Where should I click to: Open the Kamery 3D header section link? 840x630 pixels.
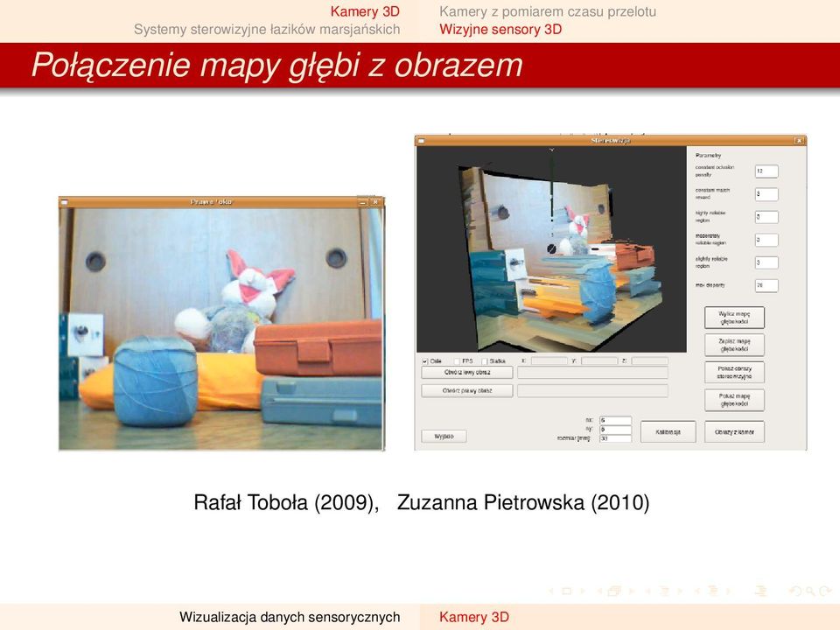(365, 11)
